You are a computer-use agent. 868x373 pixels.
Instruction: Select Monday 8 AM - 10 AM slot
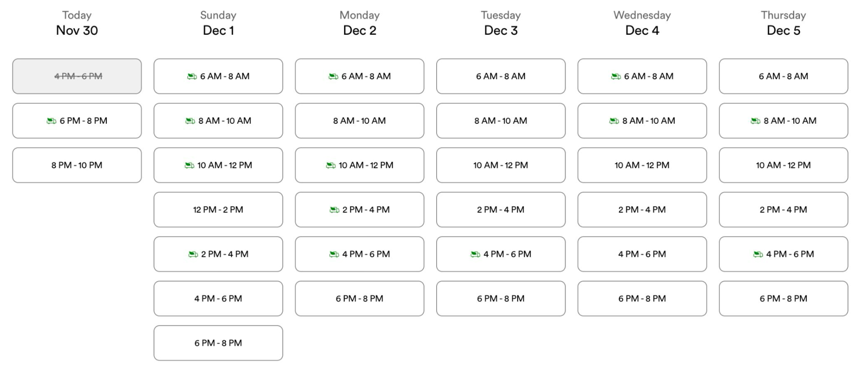tap(359, 121)
